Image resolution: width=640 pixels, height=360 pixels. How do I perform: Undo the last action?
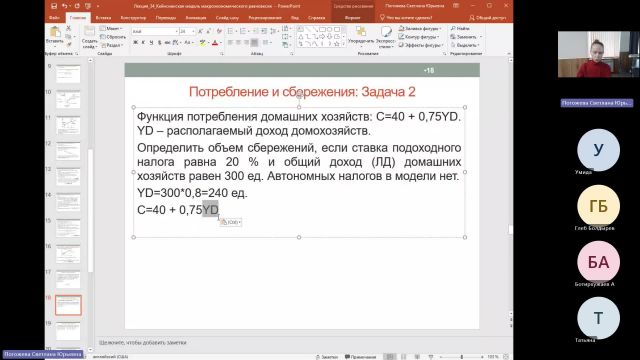click(x=65, y=6)
